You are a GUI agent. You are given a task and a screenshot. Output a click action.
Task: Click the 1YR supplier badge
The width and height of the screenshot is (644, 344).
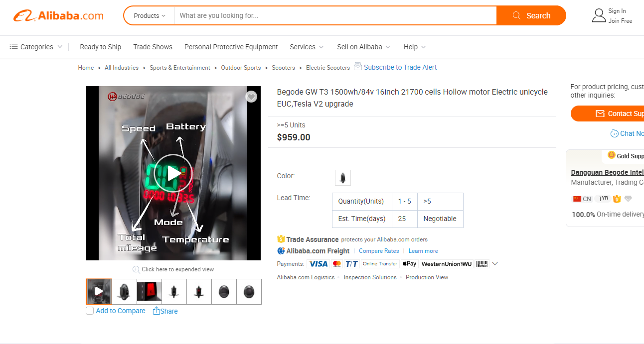tap(604, 198)
